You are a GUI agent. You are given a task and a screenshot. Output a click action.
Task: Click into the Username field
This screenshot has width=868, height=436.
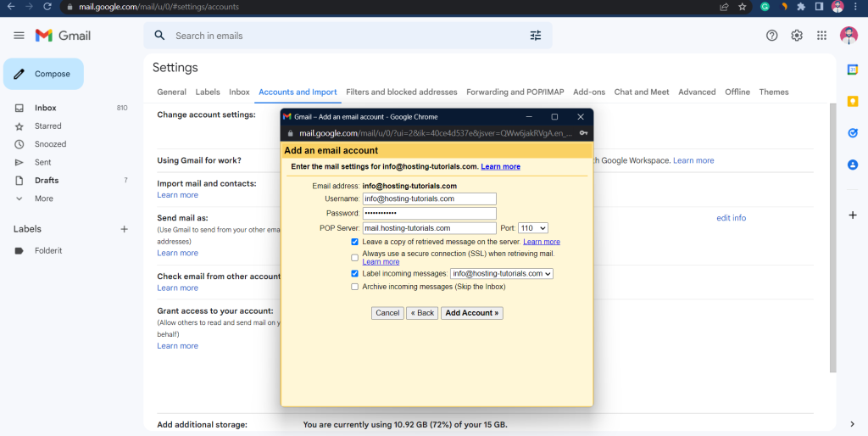tap(429, 198)
